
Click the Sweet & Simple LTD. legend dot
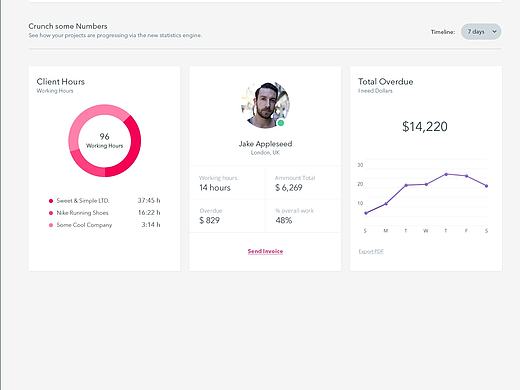pyautogui.click(x=51, y=201)
